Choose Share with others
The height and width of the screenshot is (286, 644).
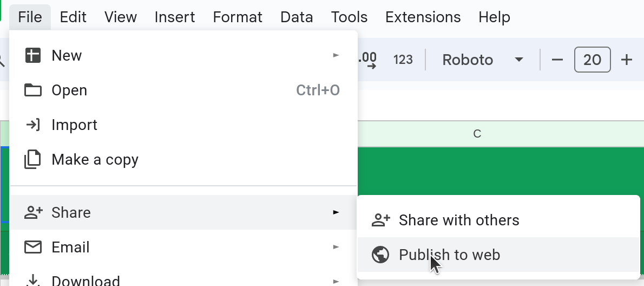(x=459, y=220)
